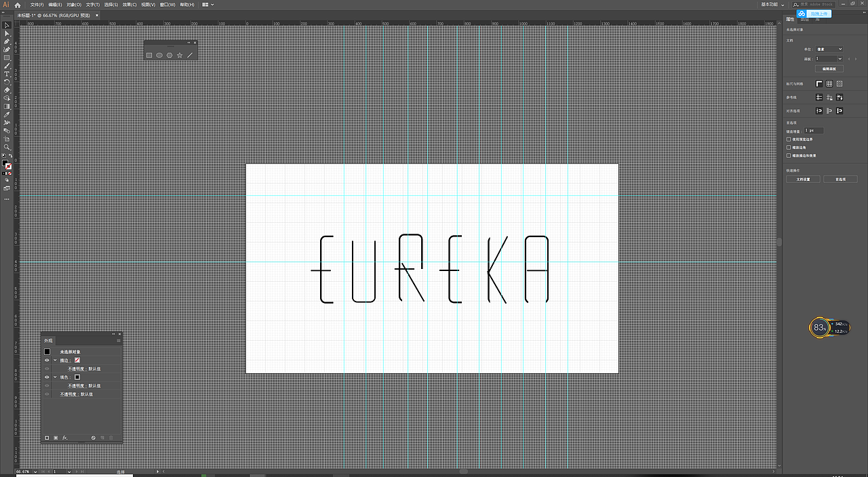The height and width of the screenshot is (477, 868).
Task: Select the Rectangle shape tool
Action: click(x=7, y=57)
